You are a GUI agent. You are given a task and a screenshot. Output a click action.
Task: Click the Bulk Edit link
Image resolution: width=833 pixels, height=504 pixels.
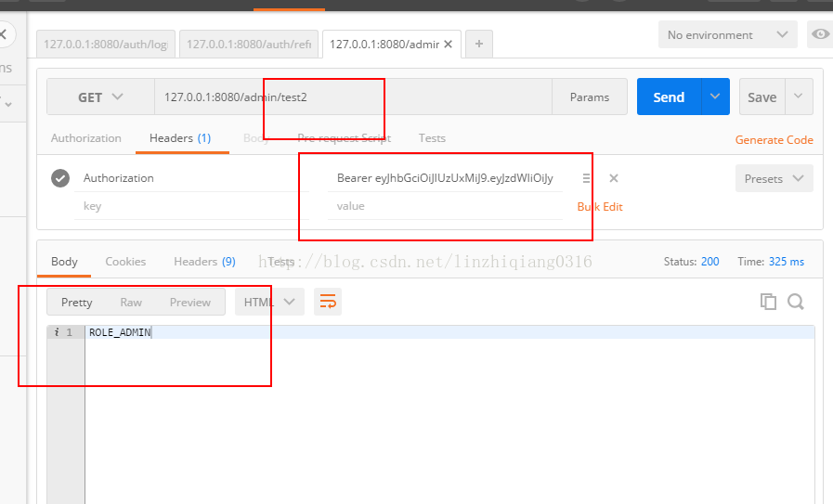600,207
